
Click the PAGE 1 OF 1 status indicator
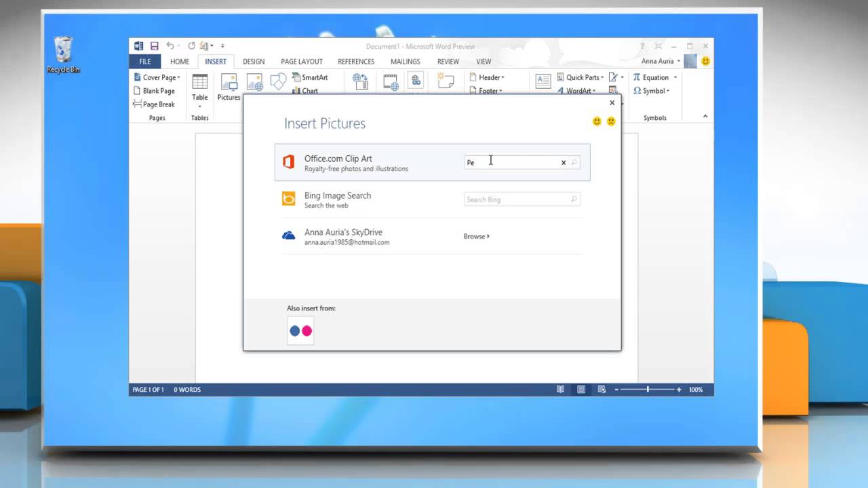[148, 390]
